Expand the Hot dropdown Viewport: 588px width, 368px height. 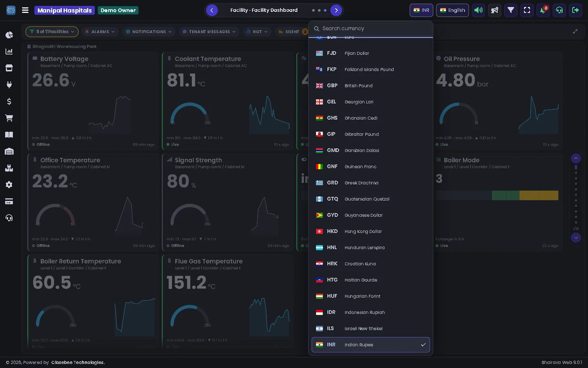pos(257,32)
